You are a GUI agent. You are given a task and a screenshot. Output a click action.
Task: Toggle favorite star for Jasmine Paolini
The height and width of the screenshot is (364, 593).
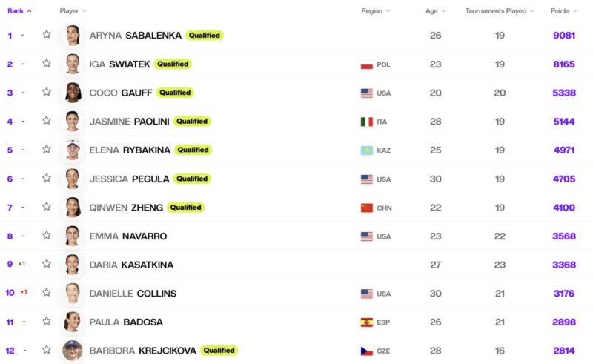tap(47, 121)
